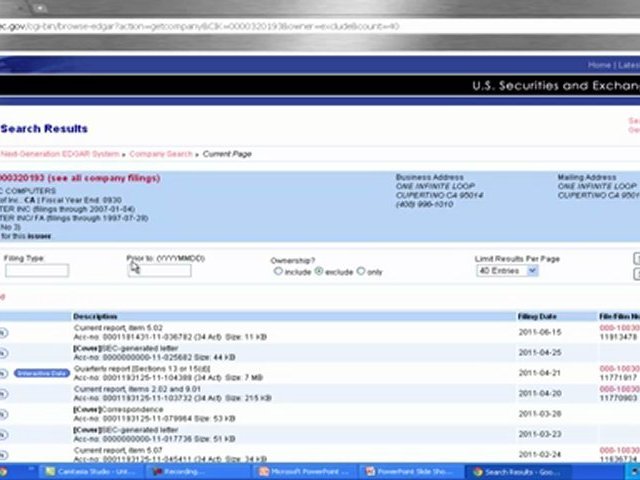Open the file number link on the 2011-04-20 row
This screenshot has width=640, height=480.
(620, 389)
